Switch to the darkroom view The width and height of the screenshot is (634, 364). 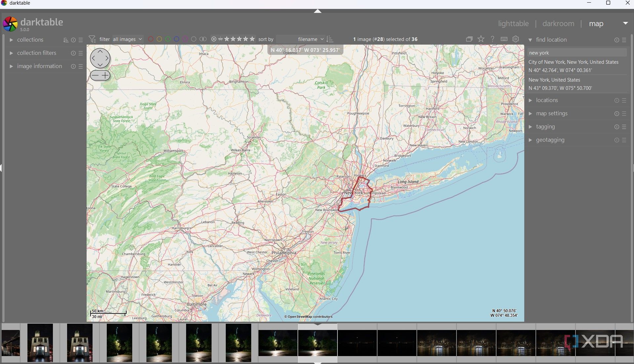pyautogui.click(x=558, y=24)
